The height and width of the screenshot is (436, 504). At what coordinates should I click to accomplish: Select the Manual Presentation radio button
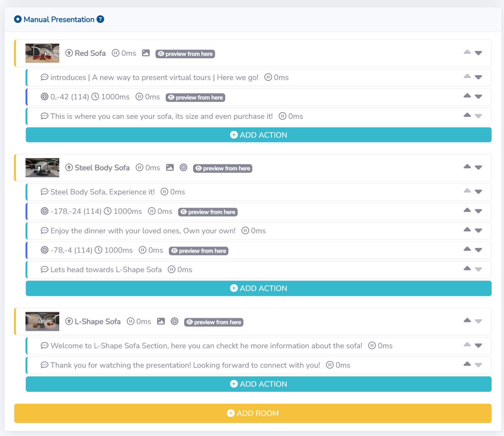[18, 19]
